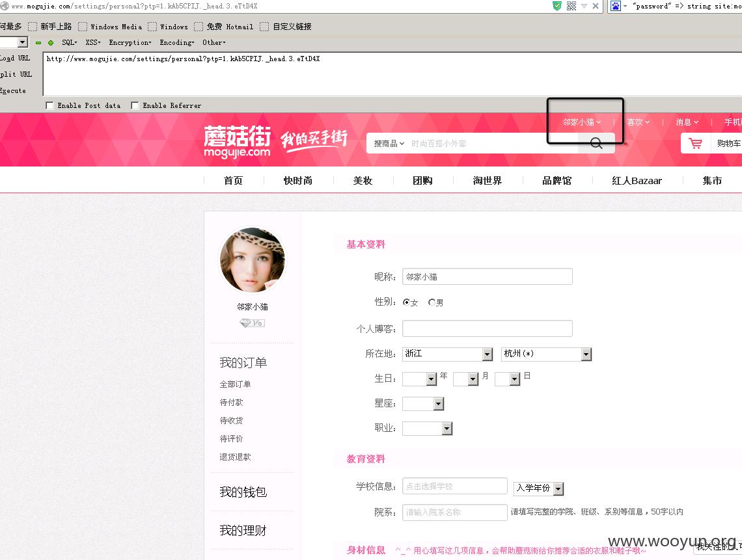742x560 pixels.
Task: Select the 男 gender radio button
Action: click(x=432, y=302)
